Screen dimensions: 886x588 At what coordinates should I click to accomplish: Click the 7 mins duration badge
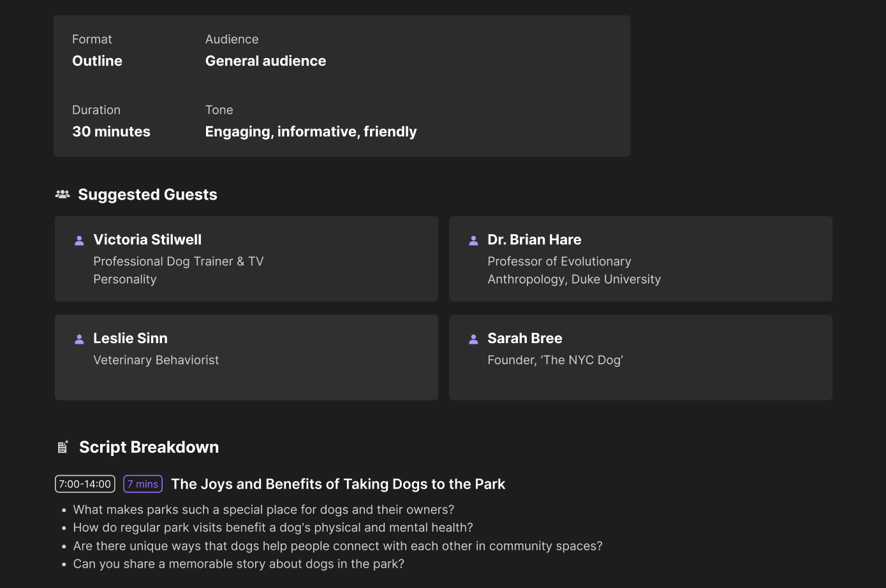[x=143, y=484]
